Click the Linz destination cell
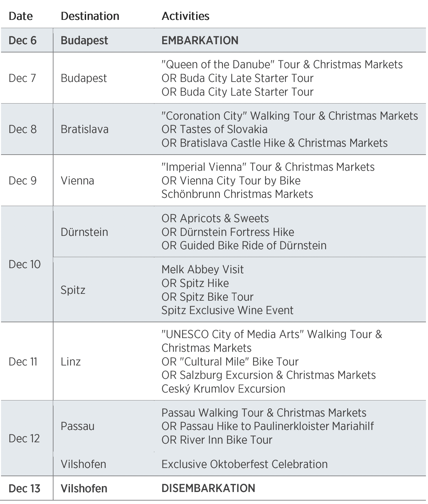428x504 pixels. tap(71, 362)
